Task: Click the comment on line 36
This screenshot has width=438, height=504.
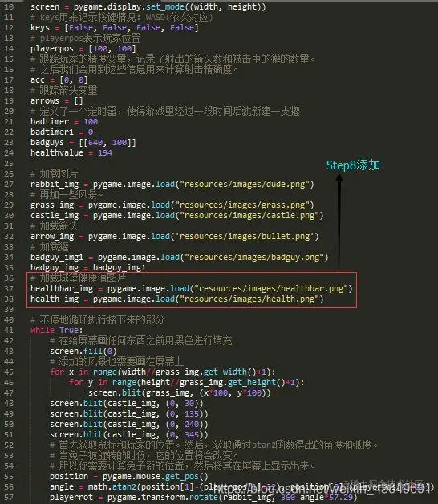Action: point(78,278)
